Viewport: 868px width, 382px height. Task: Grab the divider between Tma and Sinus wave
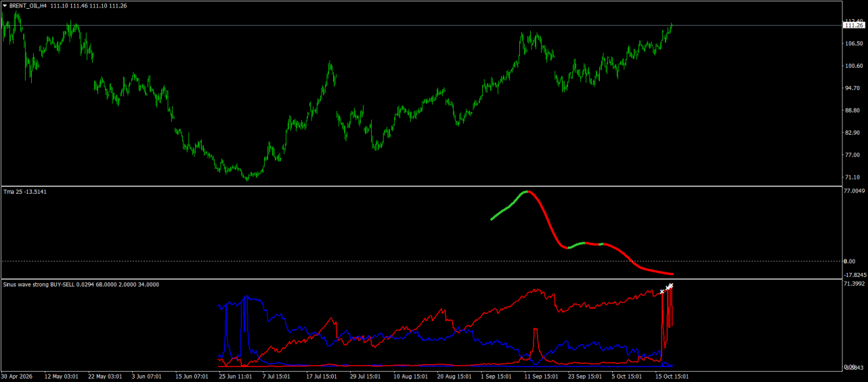click(x=420, y=279)
